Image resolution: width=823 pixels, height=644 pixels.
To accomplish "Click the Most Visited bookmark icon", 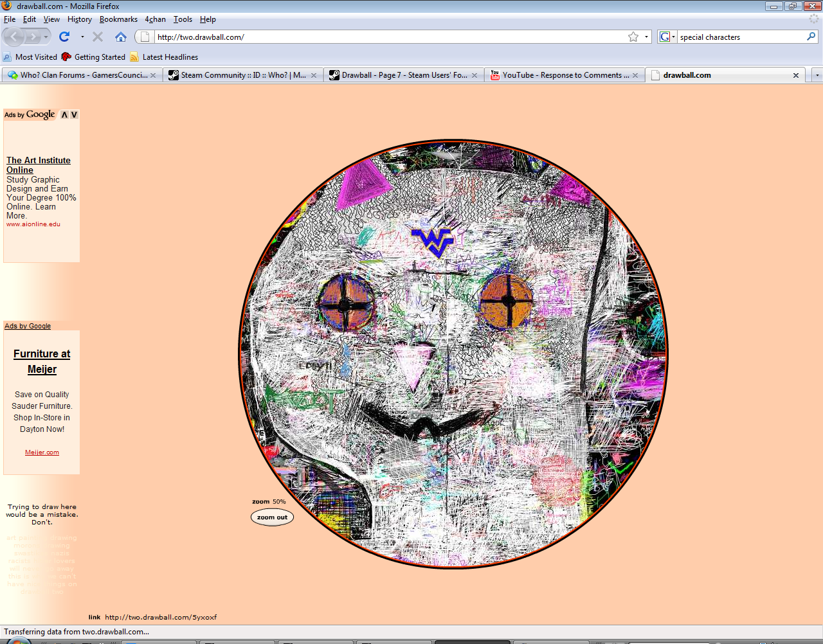I will coord(7,57).
